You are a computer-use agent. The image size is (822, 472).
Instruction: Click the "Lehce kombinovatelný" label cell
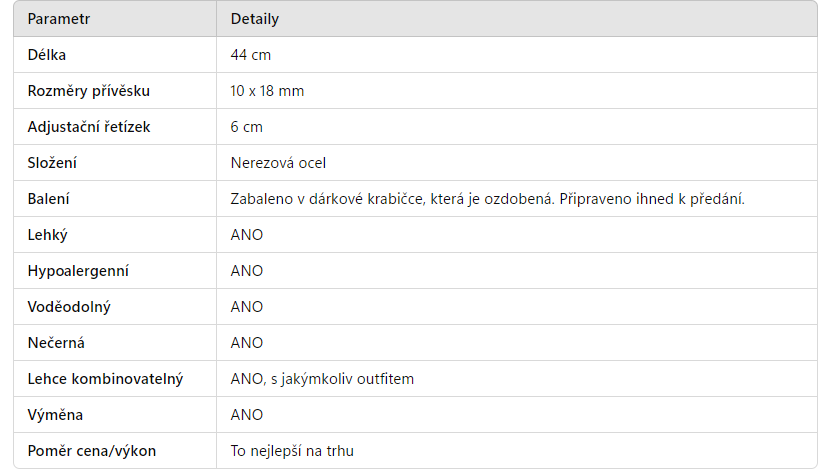click(105, 379)
